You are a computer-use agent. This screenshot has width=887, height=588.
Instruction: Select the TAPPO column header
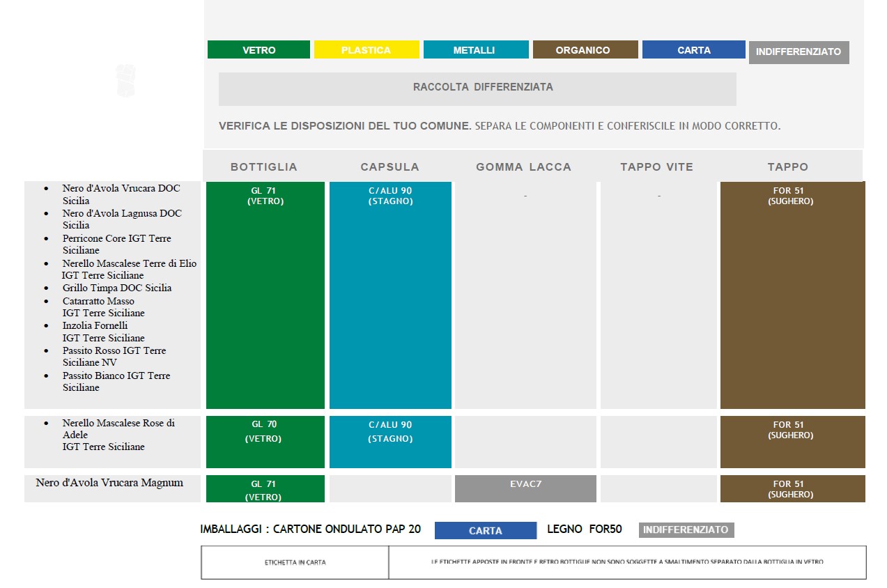tap(788, 167)
